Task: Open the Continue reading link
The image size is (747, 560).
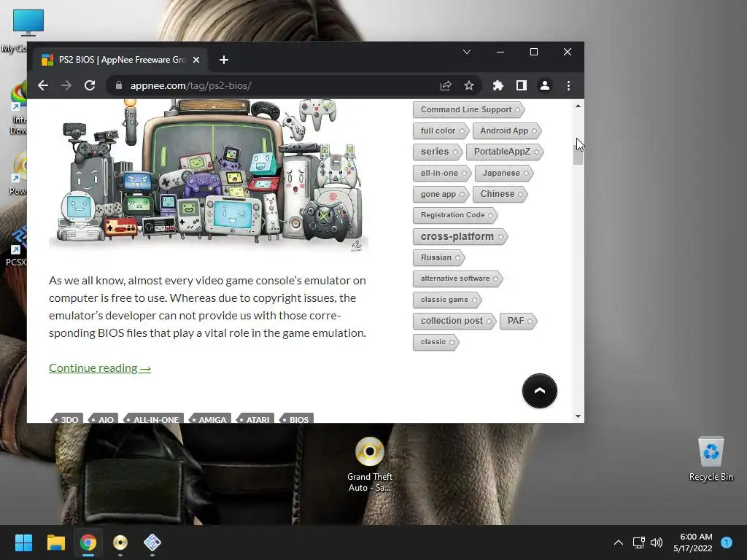Action: coord(100,368)
